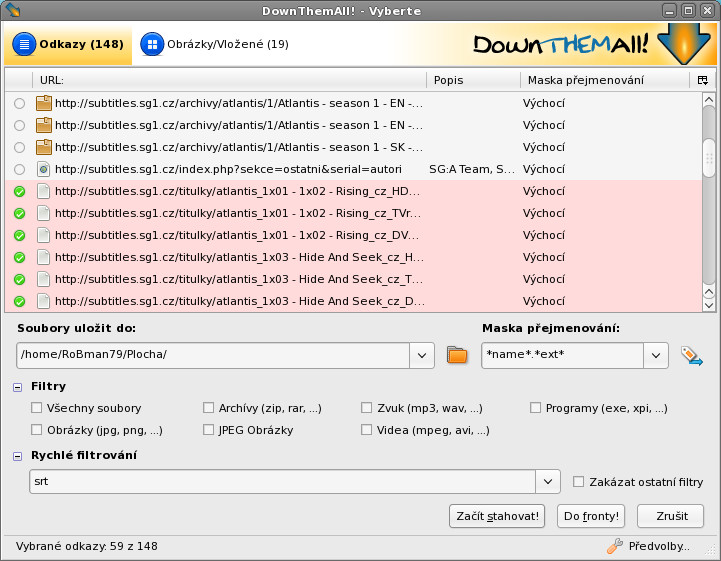Click the Do fronty! button
721x561 pixels.
(591, 516)
